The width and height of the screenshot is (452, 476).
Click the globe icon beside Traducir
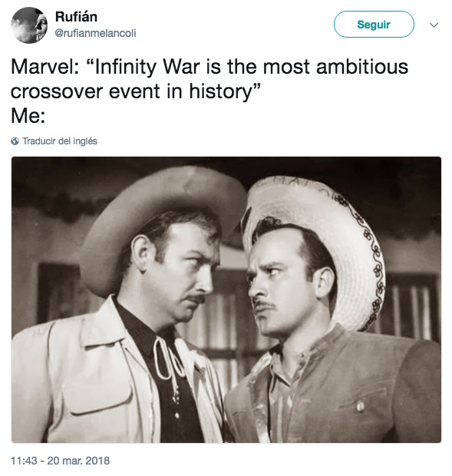pyautogui.click(x=15, y=141)
